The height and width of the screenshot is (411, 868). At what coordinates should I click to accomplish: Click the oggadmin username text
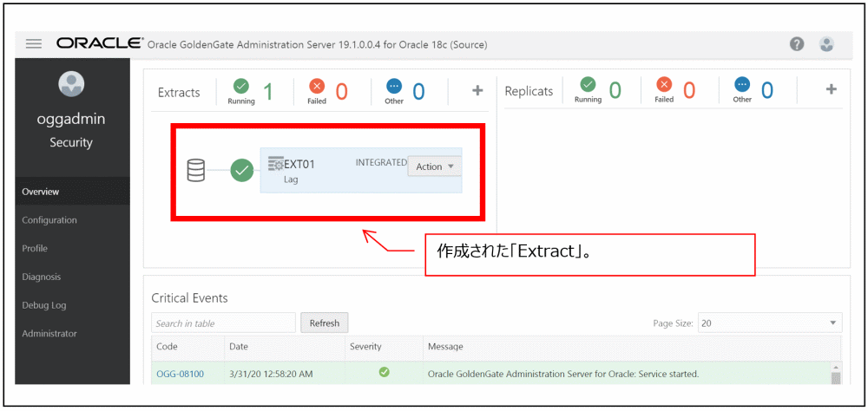point(71,119)
